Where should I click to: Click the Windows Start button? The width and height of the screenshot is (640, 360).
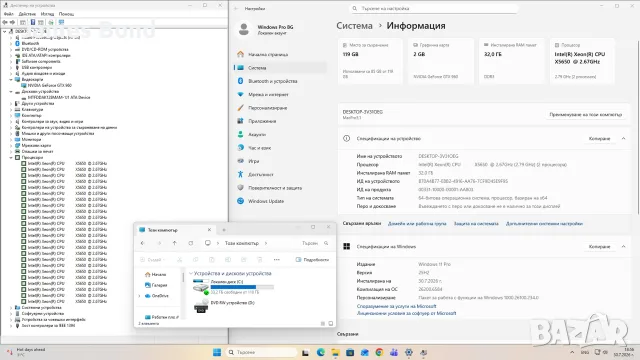point(217,352)
